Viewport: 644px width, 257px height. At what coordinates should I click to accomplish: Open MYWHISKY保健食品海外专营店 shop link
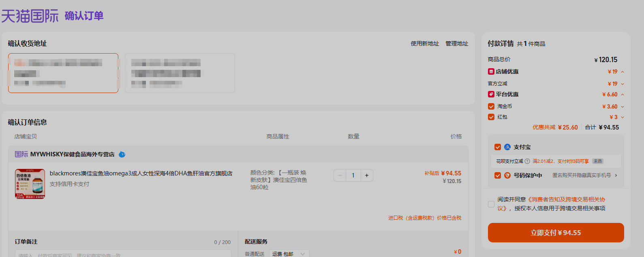pyautogui.click(x=72, y=154)
